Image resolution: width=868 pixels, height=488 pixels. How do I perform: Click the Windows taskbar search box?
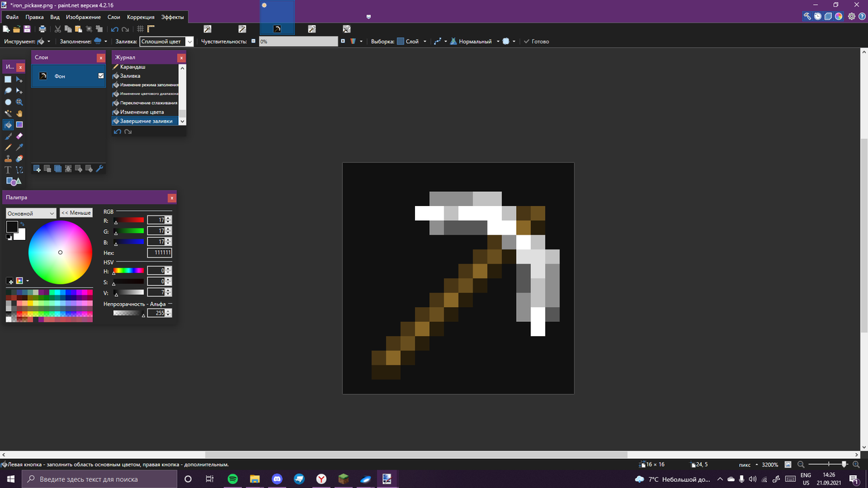[x=99, y=479]
